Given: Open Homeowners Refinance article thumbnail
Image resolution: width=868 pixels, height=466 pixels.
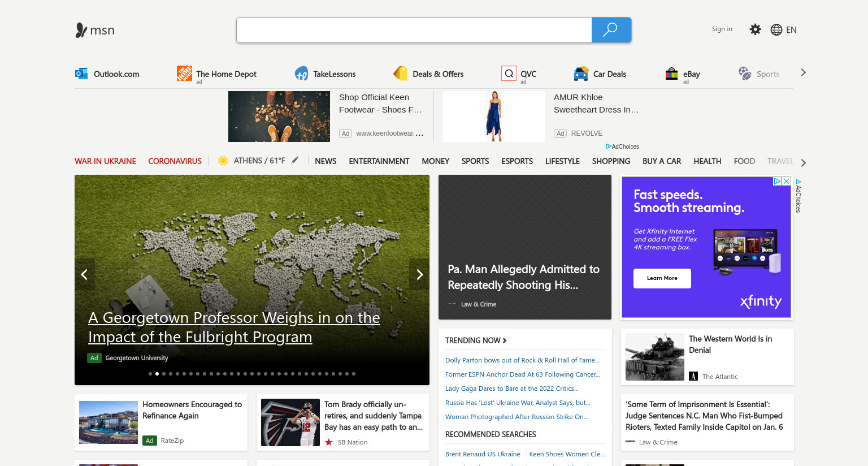Looking at the screenshot, I should [x=108, y=422].
